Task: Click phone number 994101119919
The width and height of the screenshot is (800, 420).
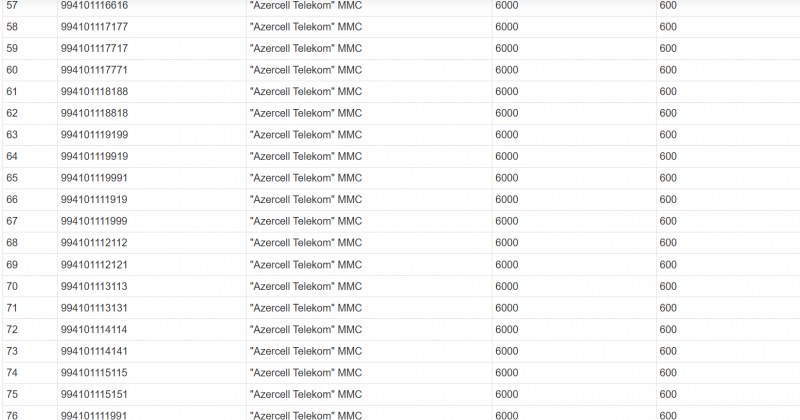Action: click(x=94, y=156)
